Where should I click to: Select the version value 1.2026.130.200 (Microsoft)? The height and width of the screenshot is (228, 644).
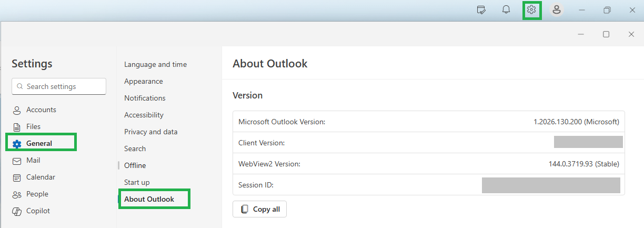tap(576, 122)
